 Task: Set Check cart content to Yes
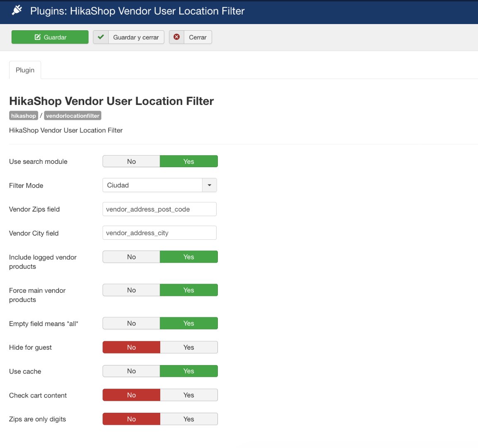pos(189,395)
